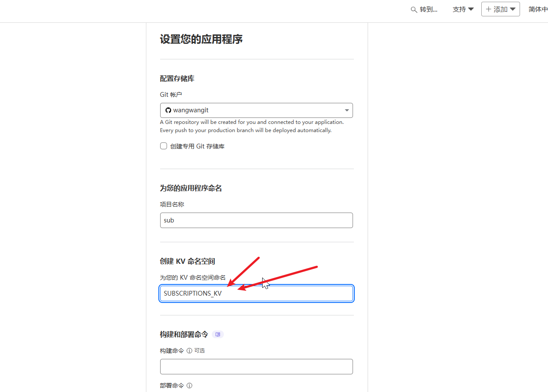Click the SUBSCRIPTIONS_KV namespace input
Image resolution: width=548 pixels, height=392 pixels.
tap(257, 293)
